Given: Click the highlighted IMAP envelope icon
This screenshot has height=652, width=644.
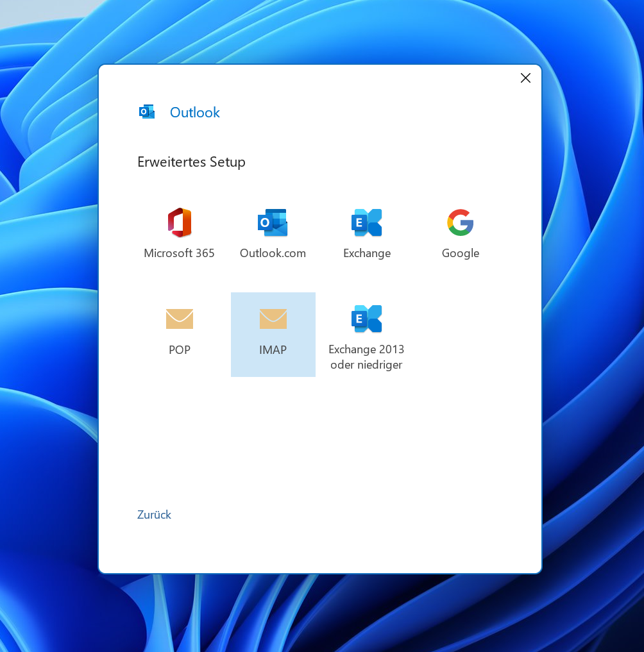Looking at the screenshot, I should (273, 319).
